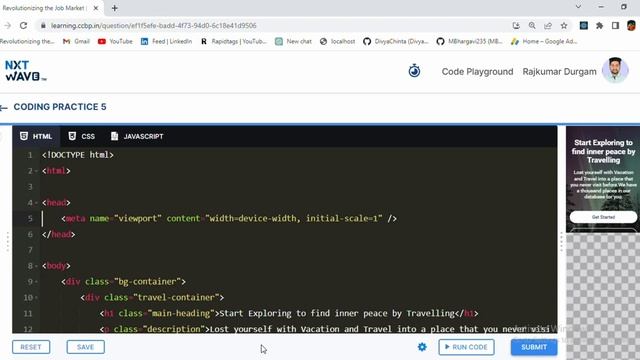Open the browser tab search chevron

click(x=578, y=7)
